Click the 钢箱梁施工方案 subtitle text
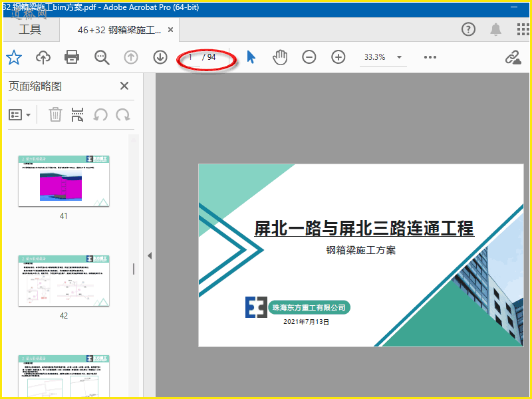The width and height of the screenshot is (532, 399). tap(360, 250)
